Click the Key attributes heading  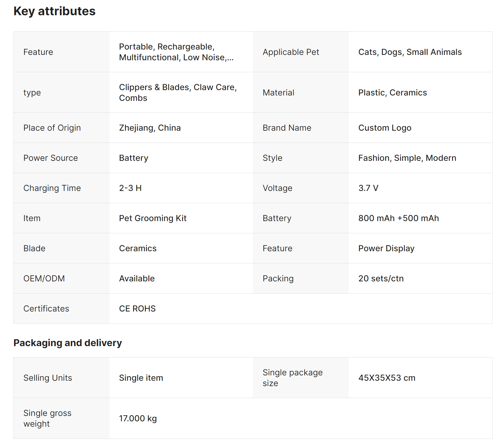(54, 11)
